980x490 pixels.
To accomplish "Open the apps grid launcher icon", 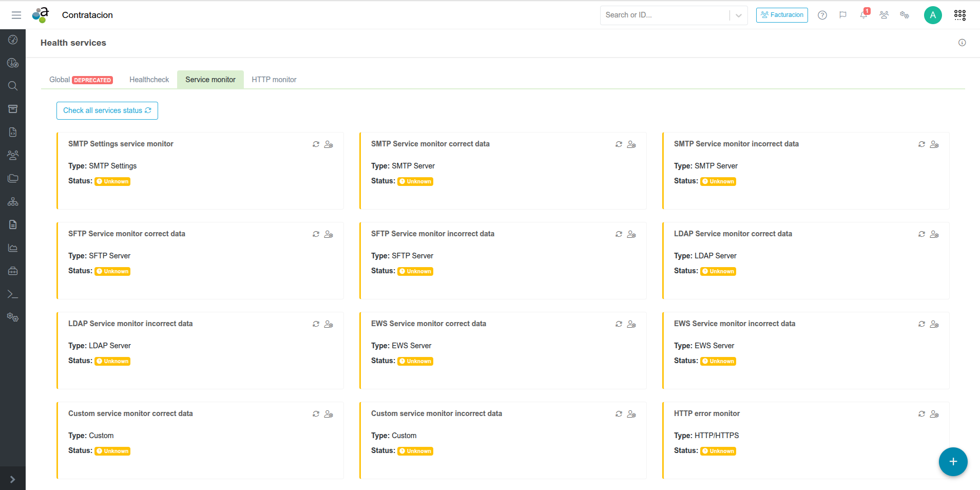I will click(960, 15).
